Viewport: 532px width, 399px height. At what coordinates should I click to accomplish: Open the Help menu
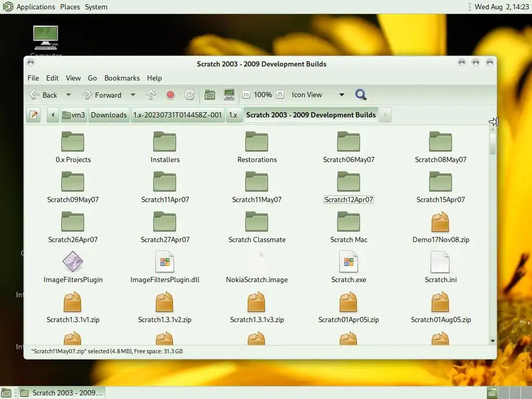pyautogui.click(x=154, y=78)
